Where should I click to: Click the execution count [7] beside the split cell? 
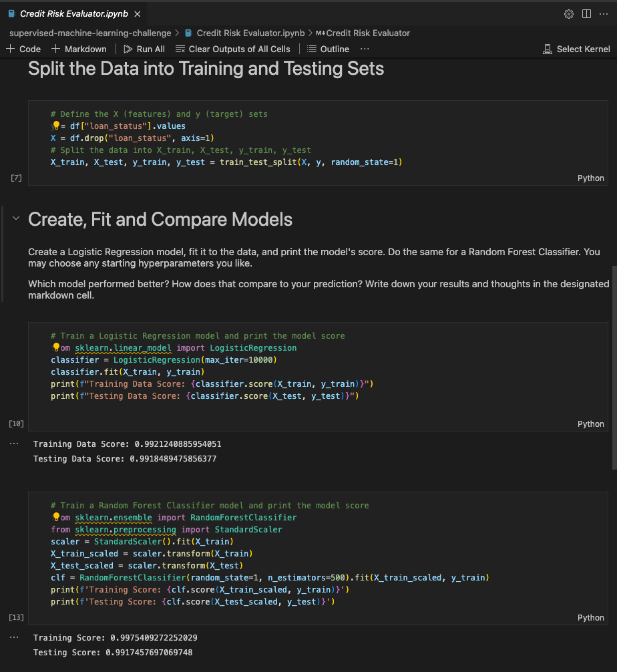pos(16,178)
